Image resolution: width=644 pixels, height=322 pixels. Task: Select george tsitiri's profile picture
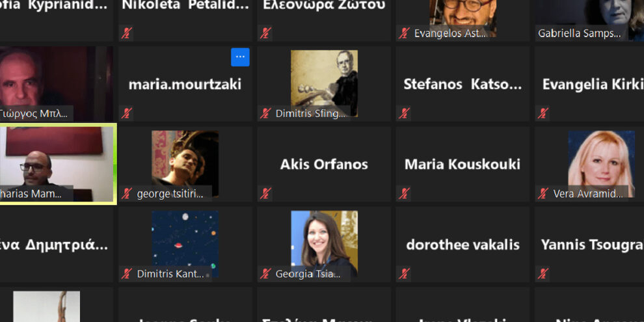pos(185,164)
